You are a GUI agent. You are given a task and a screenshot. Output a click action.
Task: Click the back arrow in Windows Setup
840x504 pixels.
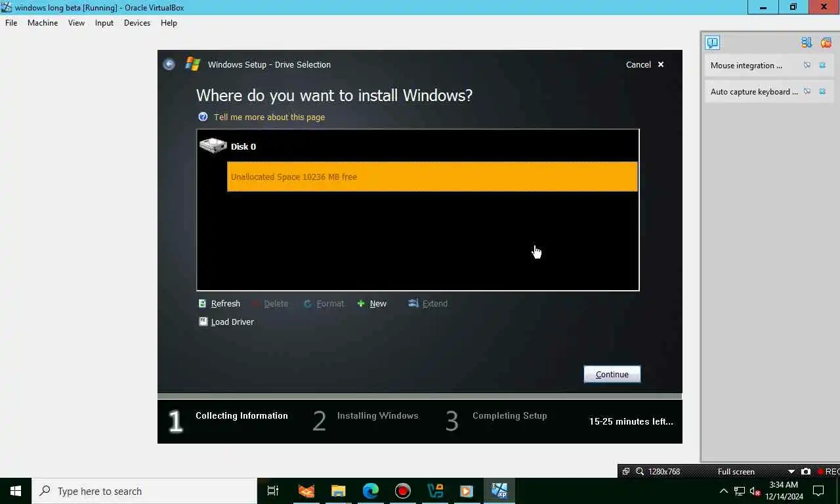point(169,64)
